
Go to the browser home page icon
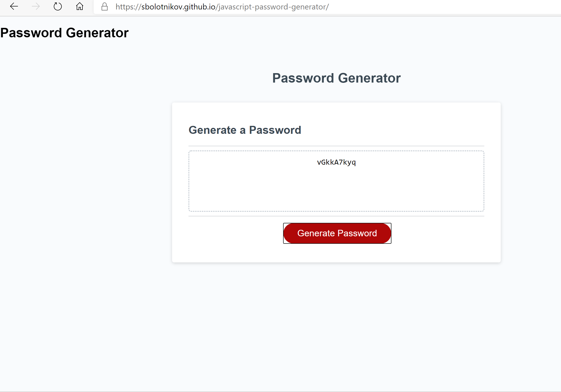tap(80, 6)
